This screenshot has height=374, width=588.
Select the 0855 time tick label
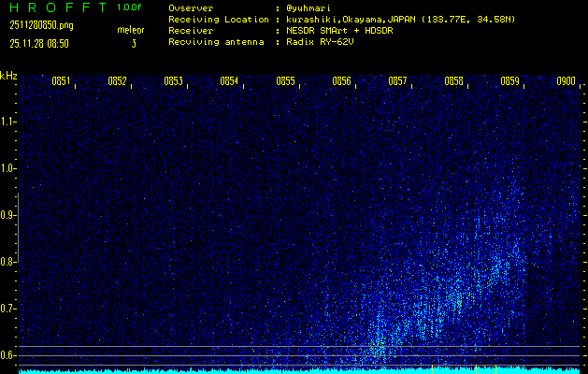(285, 81)
